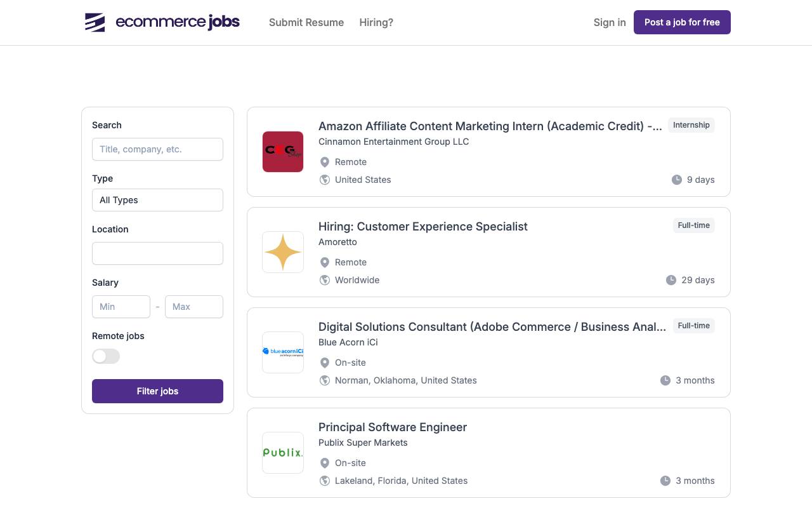Click globe icon beside United States
Viewport: 812px width, 508px height.
(x=325, y=180)
